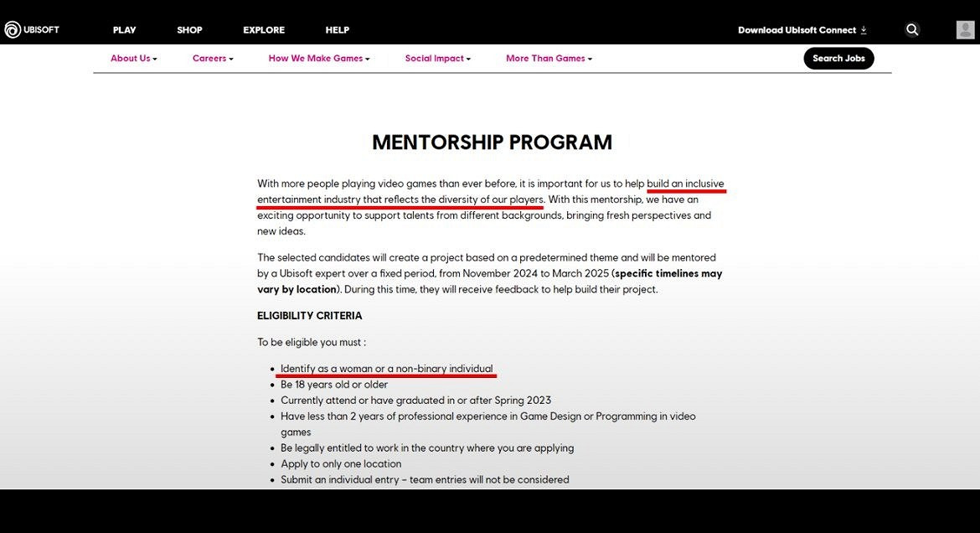Expand the Social Impact dropdown
Screen dimensions: 980x533
coord(438,59)
